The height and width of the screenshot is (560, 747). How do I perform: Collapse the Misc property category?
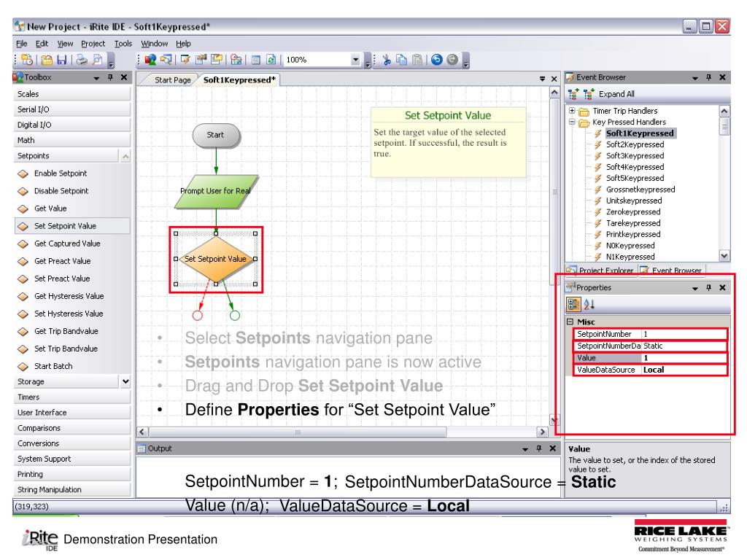pos(570,322)
